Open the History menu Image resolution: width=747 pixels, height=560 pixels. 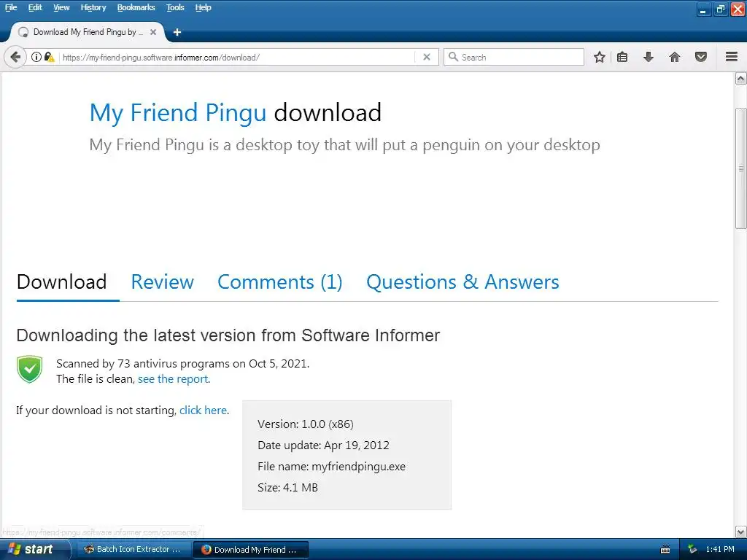[x=93, y=7]
